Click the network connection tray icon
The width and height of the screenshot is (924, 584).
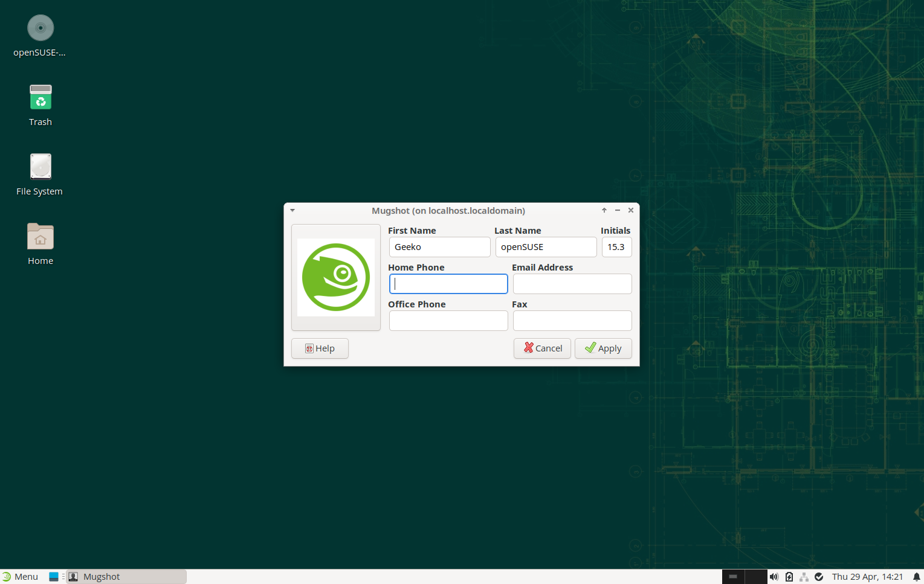(x=804, y=577)
